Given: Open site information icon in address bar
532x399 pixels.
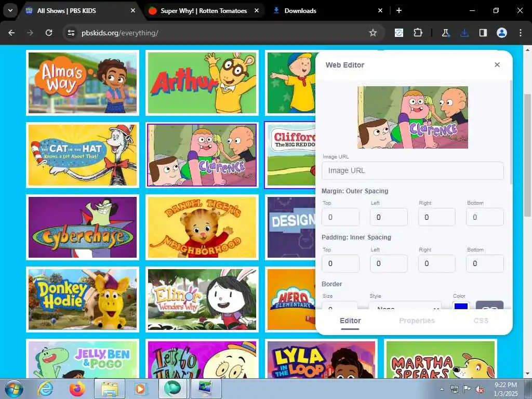Looking at the screenshot, I should pyautogui.click(x=71, y=33).
